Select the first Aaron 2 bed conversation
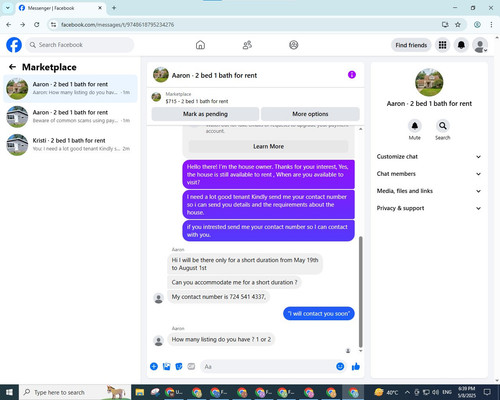This screenshot has height=400, width=500. (70, 88)
